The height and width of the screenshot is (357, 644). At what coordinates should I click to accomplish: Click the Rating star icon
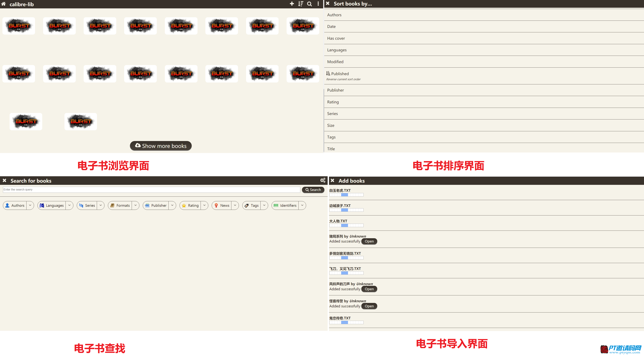184,205
